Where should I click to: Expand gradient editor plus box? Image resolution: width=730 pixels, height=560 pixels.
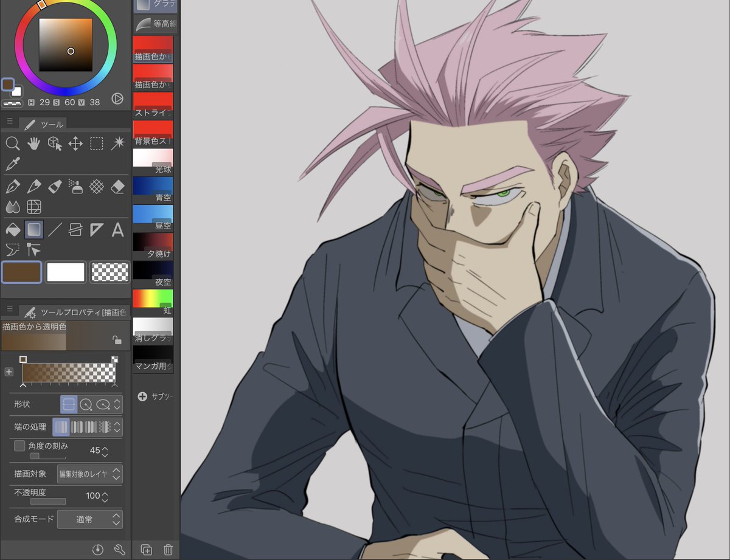coord(9,372)
